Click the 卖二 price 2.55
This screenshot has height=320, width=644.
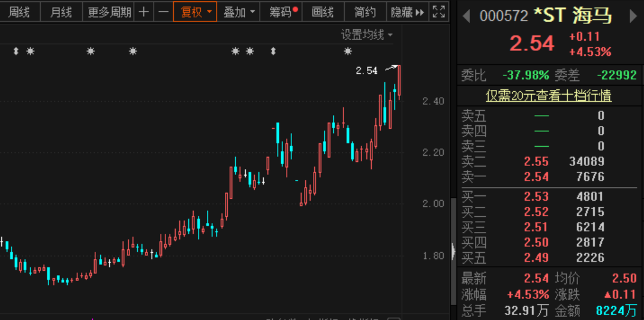click(536, 161)
